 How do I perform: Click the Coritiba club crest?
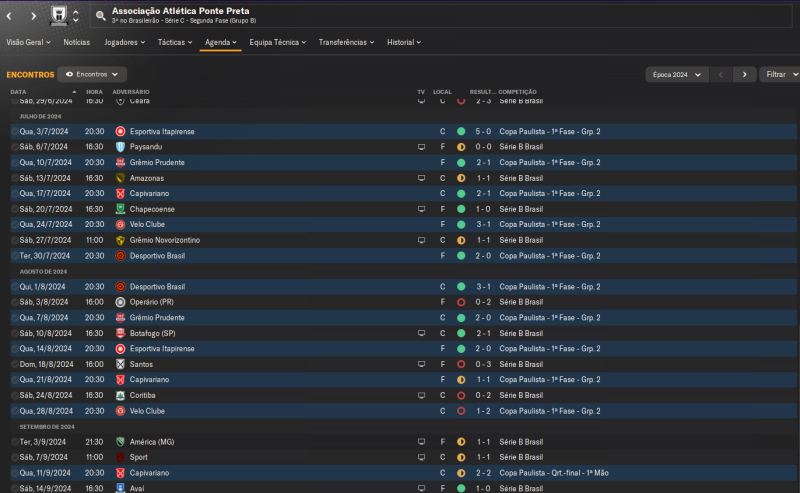[x=120, y=395]
